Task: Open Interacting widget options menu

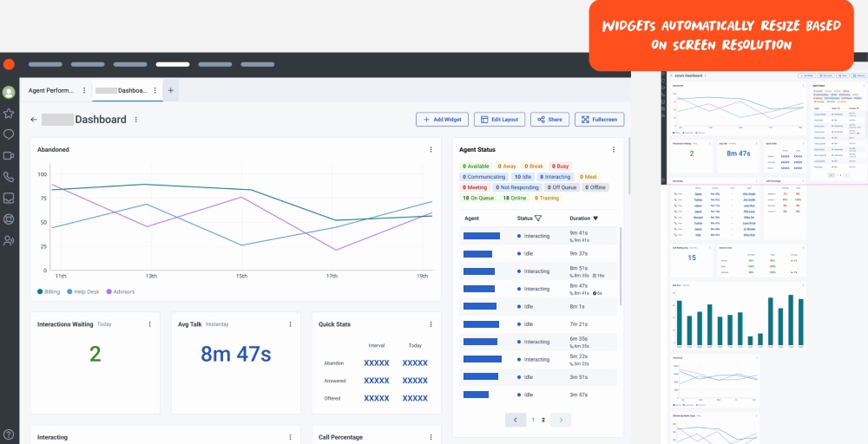Action: click(x=290, y=437)
